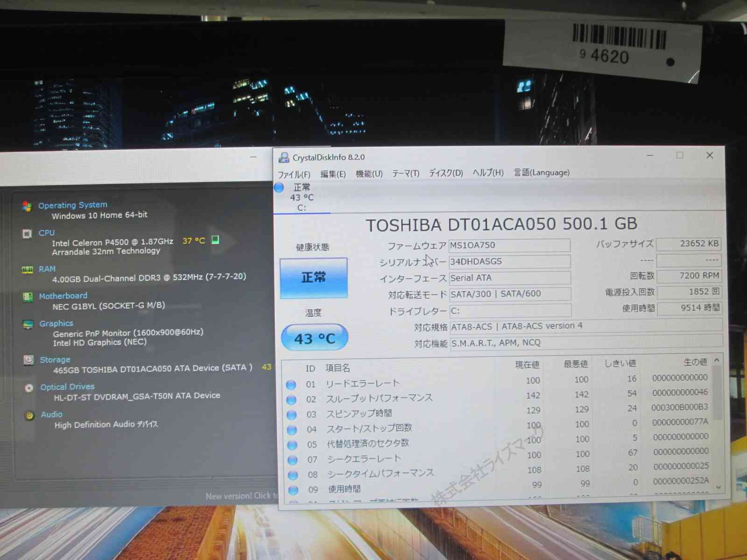This screenshot has width=747, height=560.
Task: Click the 43 °C temperature button
Action: [x=314, y=338]
